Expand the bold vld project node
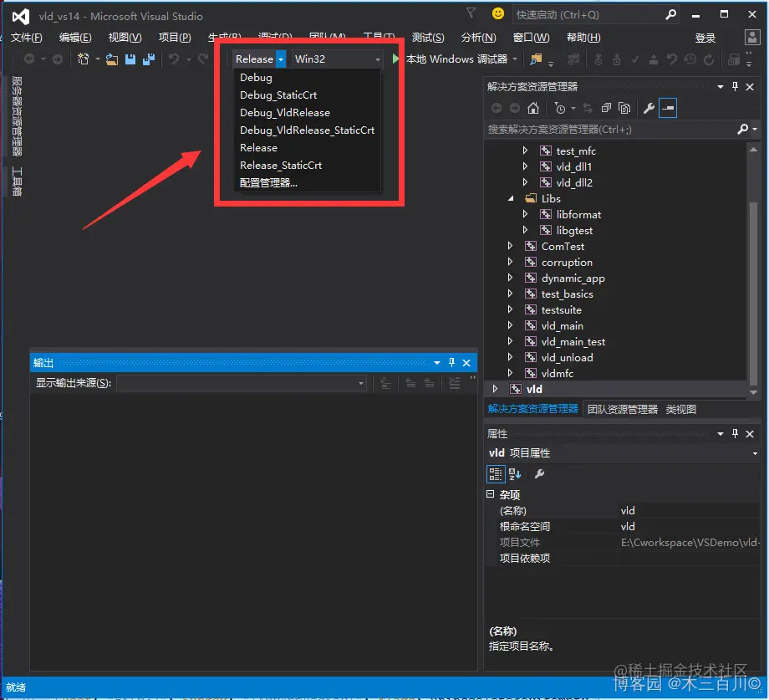Screen dimensions: 769x700 (x=495, y=389)
